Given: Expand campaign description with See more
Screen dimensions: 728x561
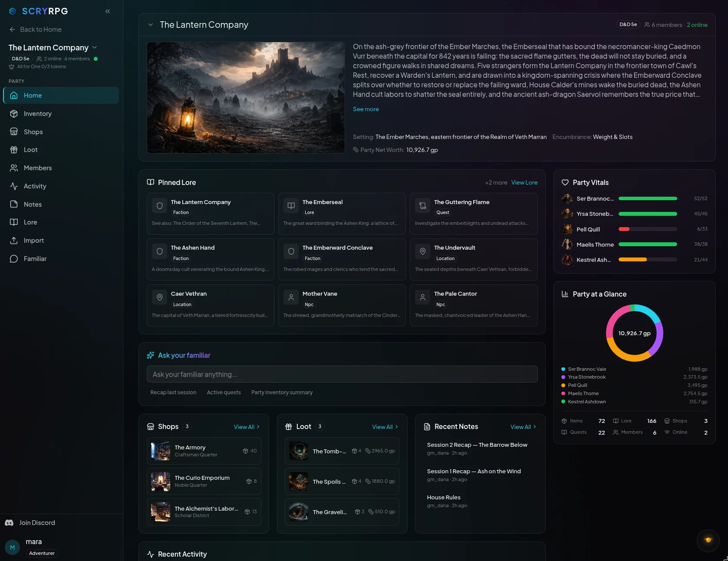Looking at the screenshot, I should [x=366, y=109].
